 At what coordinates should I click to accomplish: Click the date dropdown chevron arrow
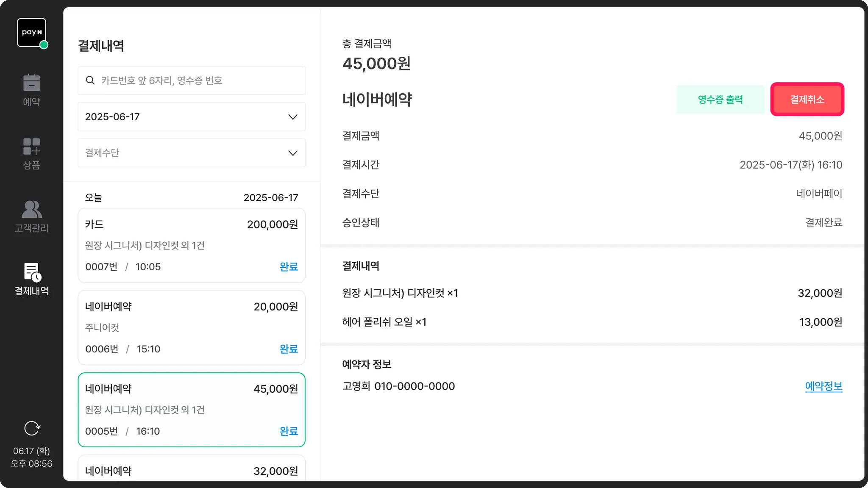pyautogui.click(x=293, y=117)
